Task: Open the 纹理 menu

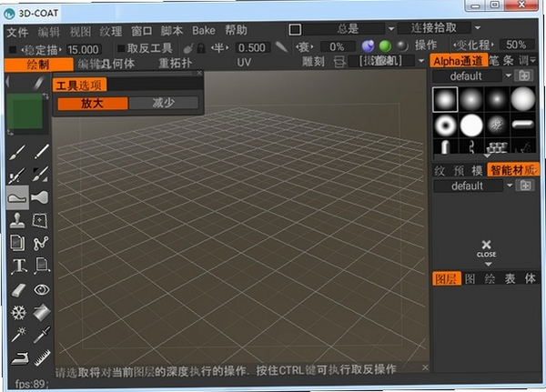Action: point(111,32)
